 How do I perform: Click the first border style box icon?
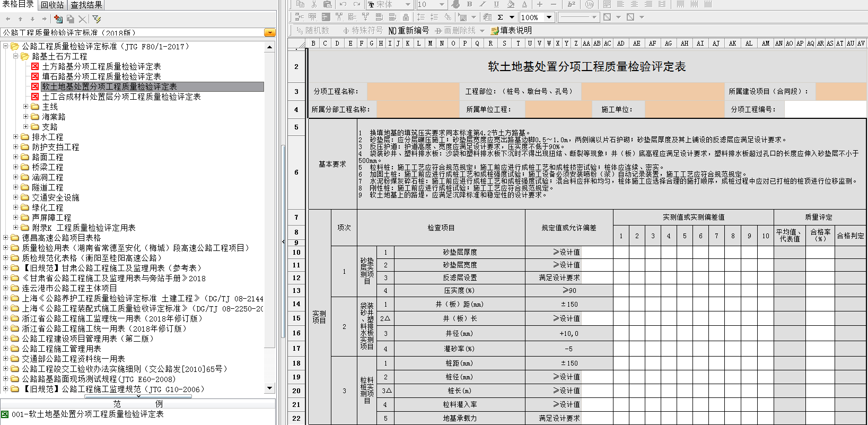607,17
